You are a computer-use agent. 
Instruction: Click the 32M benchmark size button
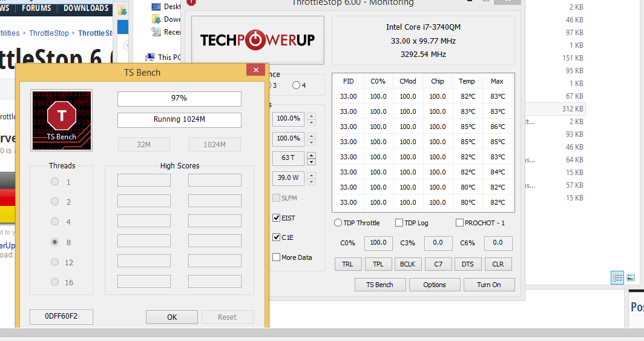(144, 145)
